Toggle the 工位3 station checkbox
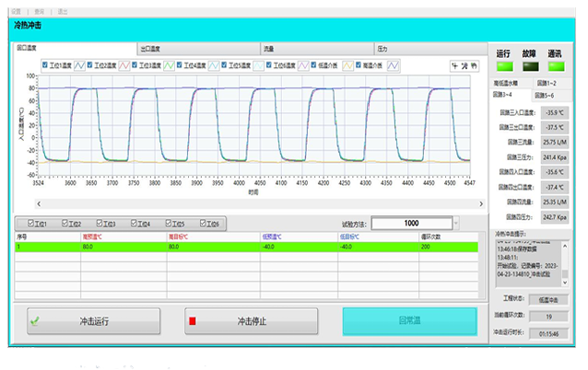 (100, 223)
